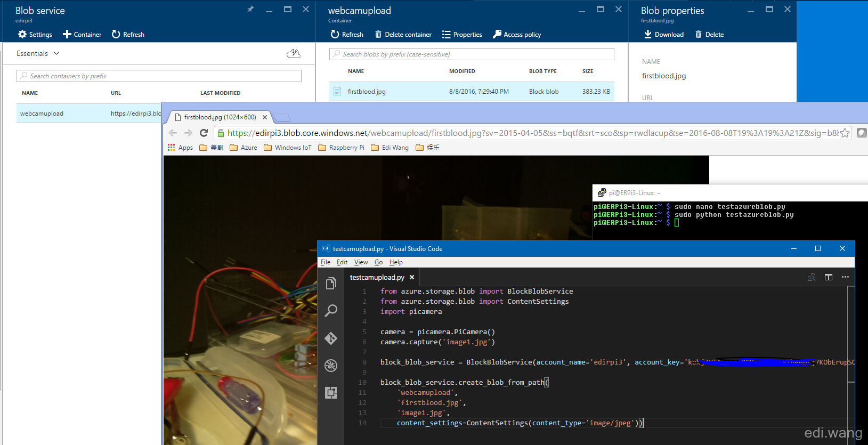Split the VS Code editor
The image size is (868, 445).
829,277
